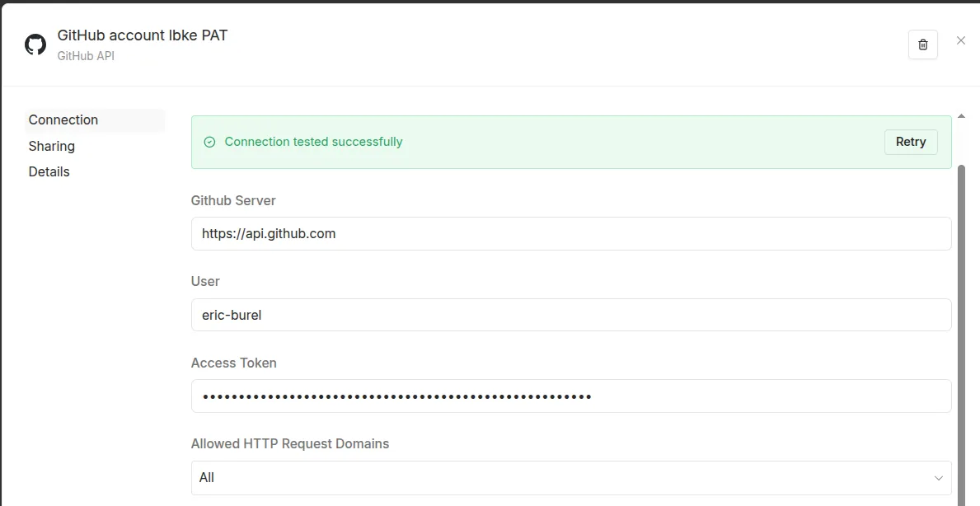Focus the Github Server URL field

pyautogui.click(x=570, y=233)
